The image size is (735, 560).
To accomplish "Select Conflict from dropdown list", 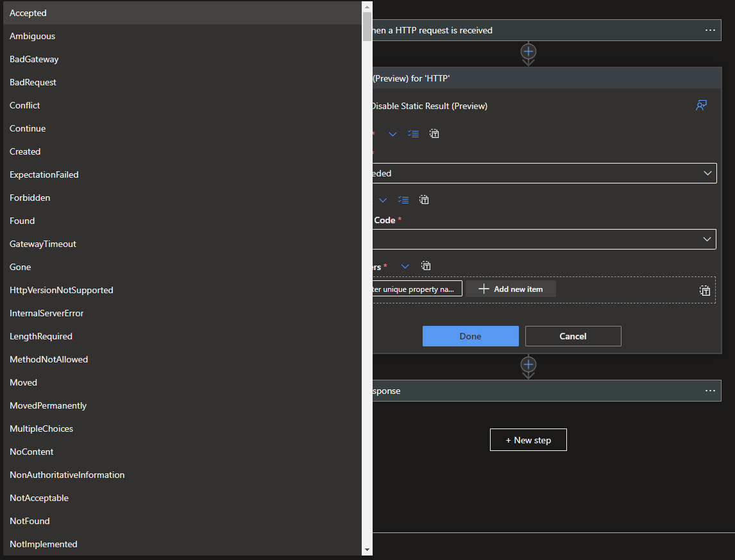I will pyautogui.click(x=182, y=105).
